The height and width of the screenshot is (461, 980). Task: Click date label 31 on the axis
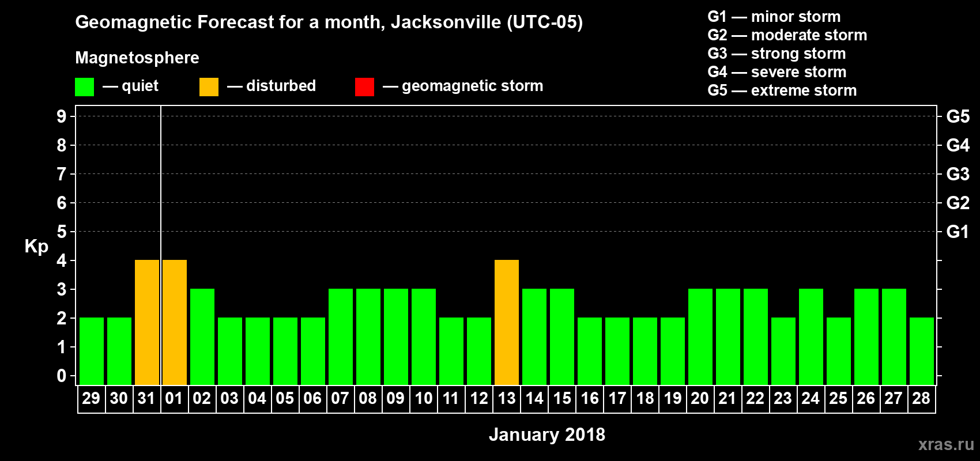coord(146,398)
